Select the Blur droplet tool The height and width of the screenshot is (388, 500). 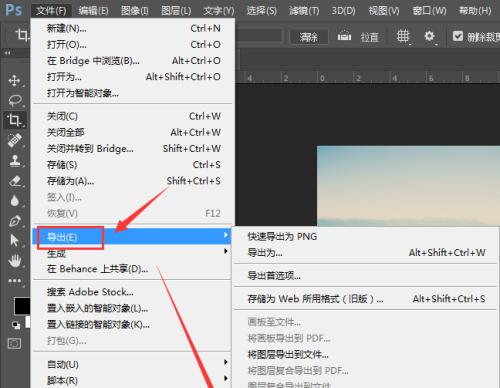pyautogui.click(x=14, y=201)
